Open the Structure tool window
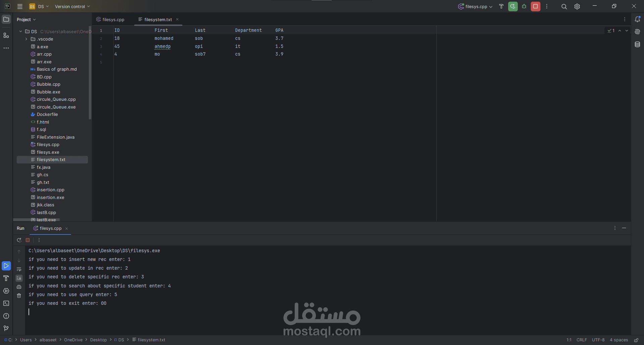The image size is (644, 345). [x=6, y=35]
